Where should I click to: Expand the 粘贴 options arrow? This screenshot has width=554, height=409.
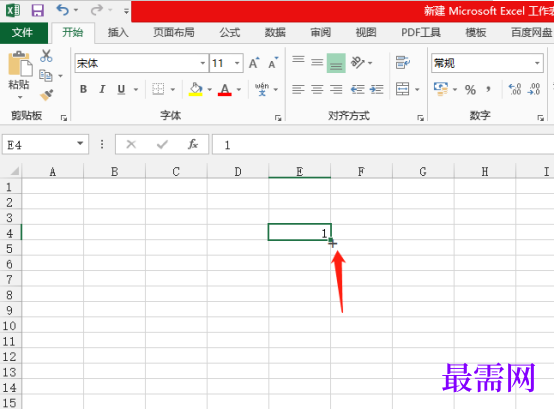pos(19,97)
